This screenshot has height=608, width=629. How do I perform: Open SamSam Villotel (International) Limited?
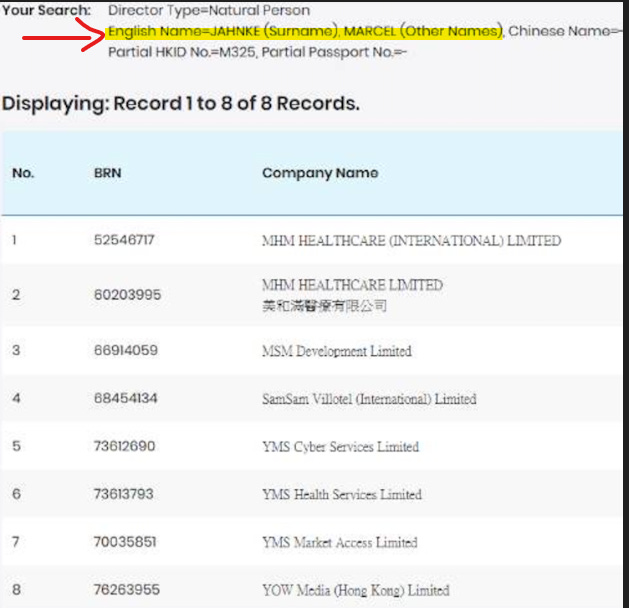click(x=369, y=399)
